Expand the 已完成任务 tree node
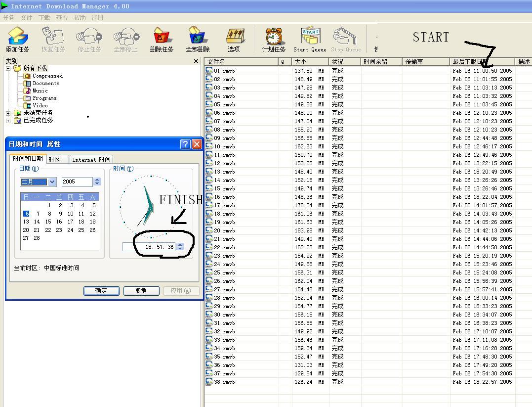Screen dimensions: 532x407 (8, 121)
